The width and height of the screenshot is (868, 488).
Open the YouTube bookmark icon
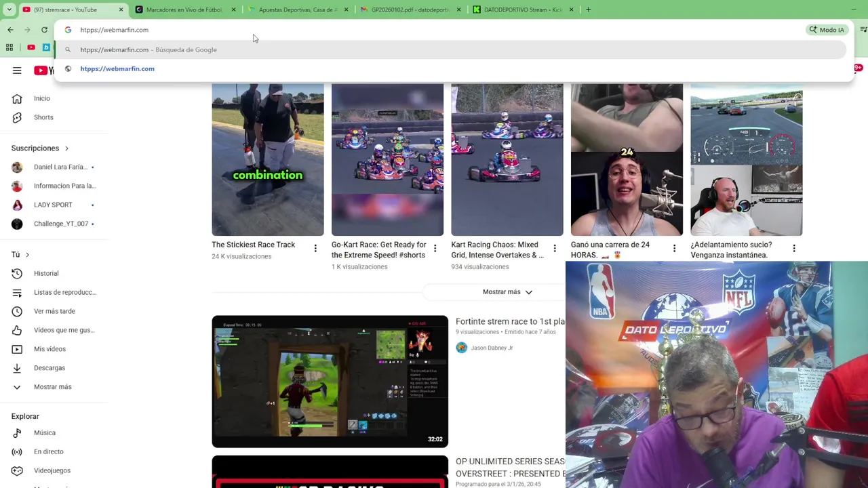pyautogui.click(x=31, y=47)
